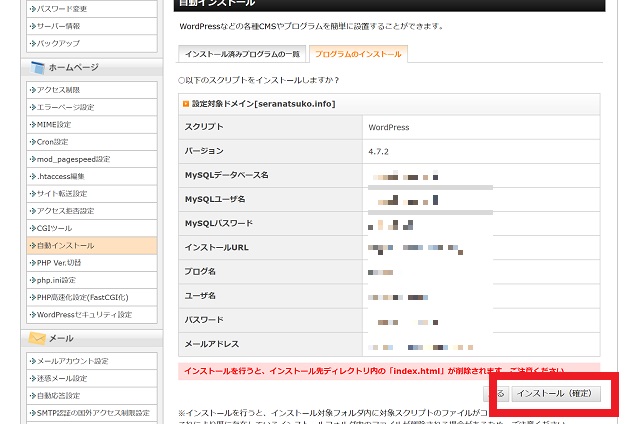Screen dimensions: 640x424
Task: Go to バックアップ sidebar link
Action: [92, 43]
